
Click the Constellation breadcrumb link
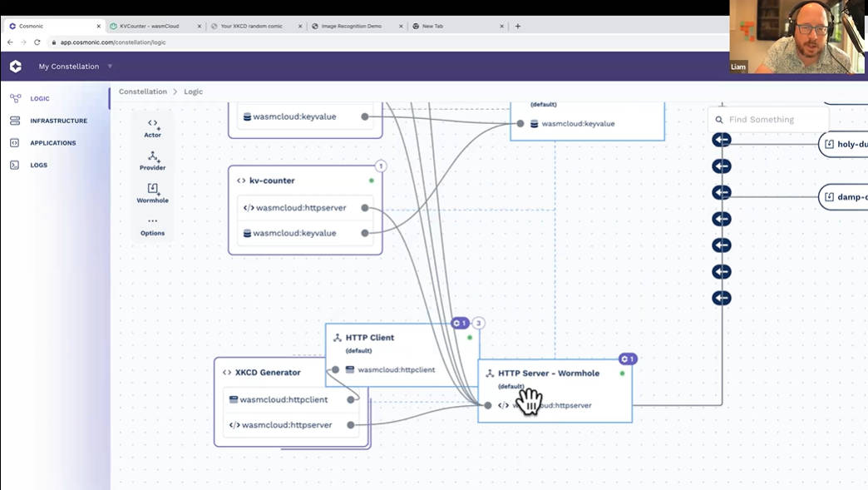[x=143, y=92]
